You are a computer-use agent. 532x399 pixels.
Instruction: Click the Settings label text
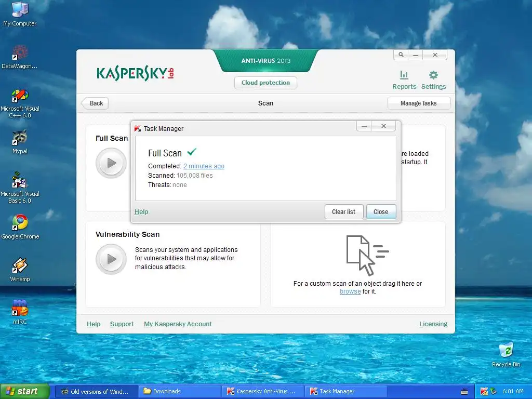click(x=434, y=87)
